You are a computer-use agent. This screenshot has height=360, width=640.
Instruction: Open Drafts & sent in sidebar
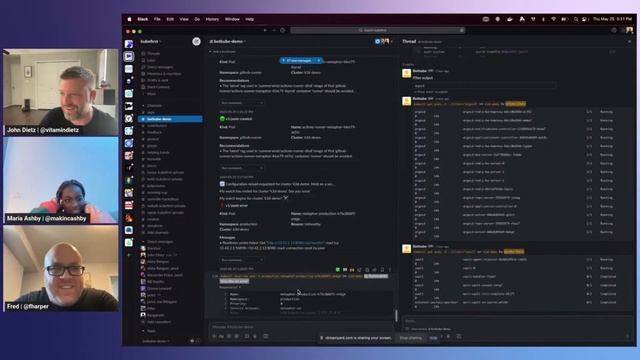pos(157,80)
